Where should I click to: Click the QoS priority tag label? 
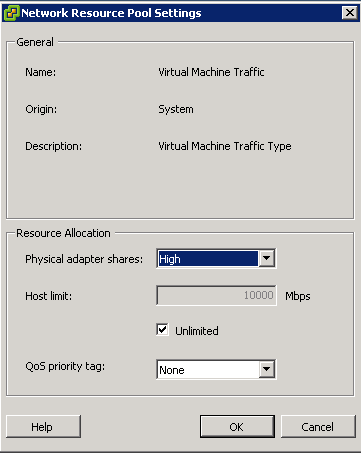[x=65, y=366]
